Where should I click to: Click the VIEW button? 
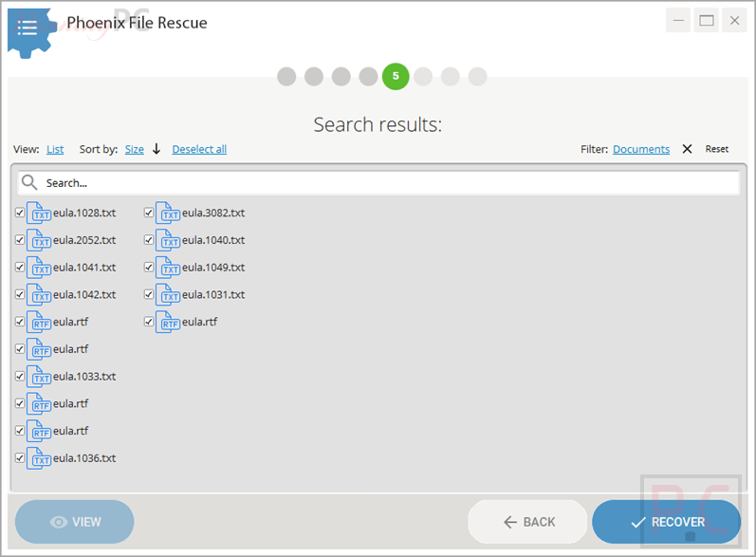[75, 522]
